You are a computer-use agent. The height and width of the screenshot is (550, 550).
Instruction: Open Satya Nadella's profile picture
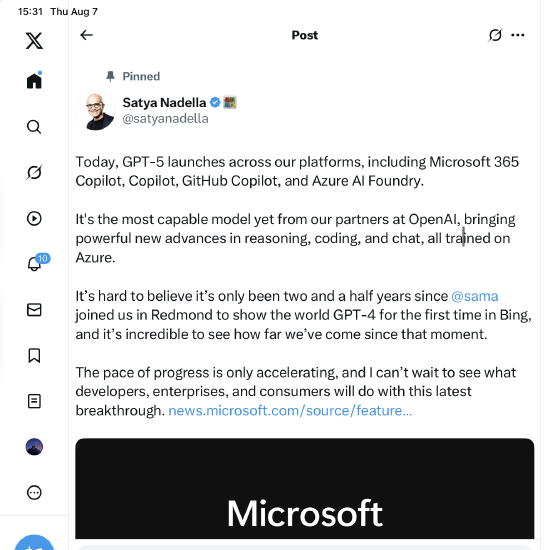[95, 110]
